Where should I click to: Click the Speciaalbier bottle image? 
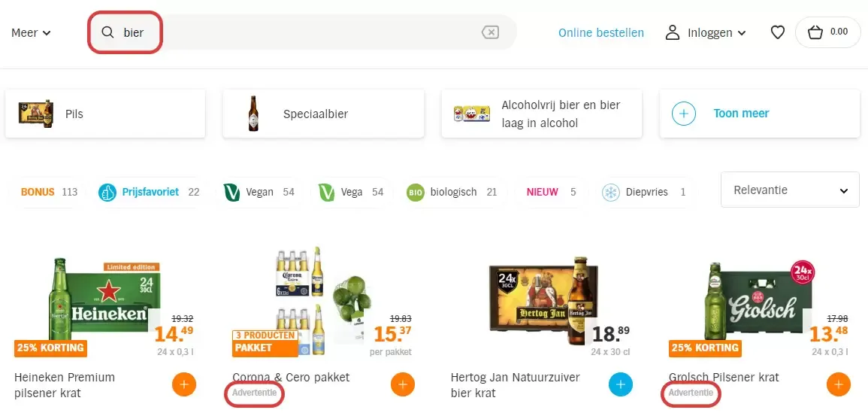[253, 114]
